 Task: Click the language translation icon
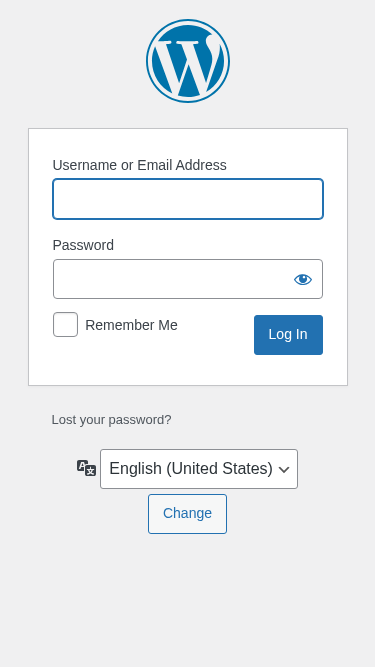[x=86, y=468]
